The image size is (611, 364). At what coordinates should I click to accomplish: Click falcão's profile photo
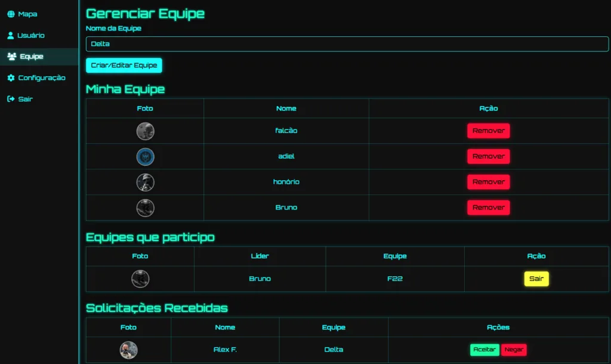[x=144, y=131]
